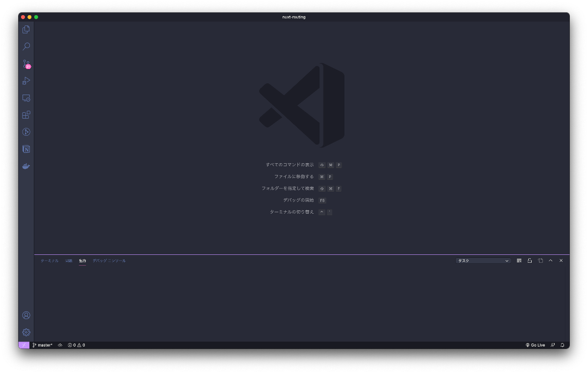Click the master* git branch indicator
This screenshot has height=373, width=588.
[x=43, y=345]
